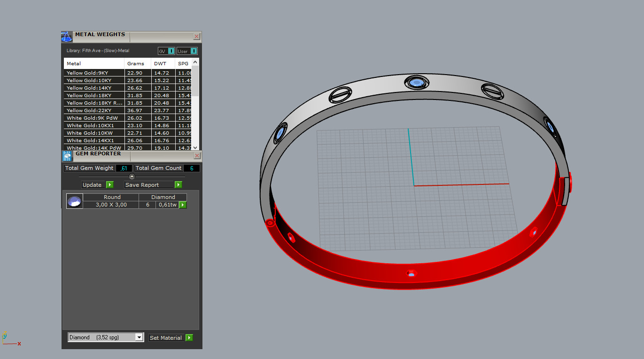Click the Save Report button

coord(149,185)
